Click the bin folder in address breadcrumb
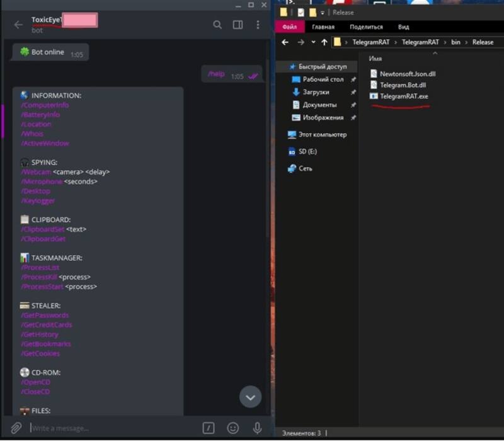Image resolution: width=504 pixels, height=441 pixels. [457, 42]
